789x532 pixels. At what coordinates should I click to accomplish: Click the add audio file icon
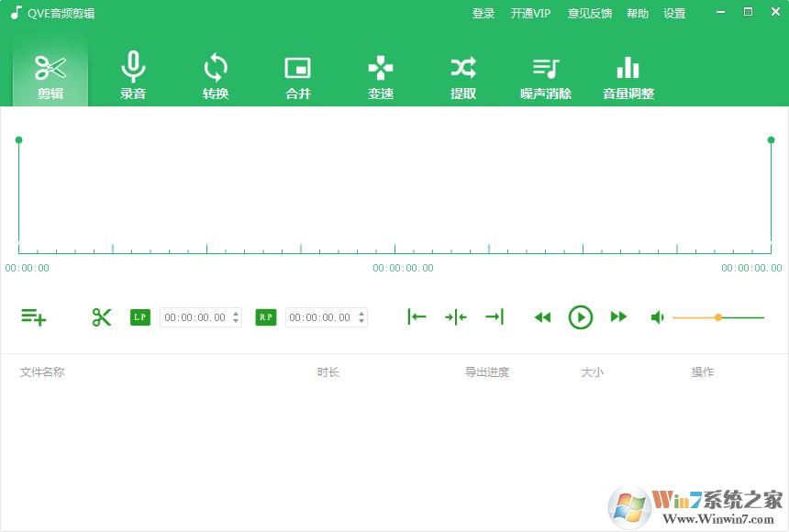(x=33, y=316)
